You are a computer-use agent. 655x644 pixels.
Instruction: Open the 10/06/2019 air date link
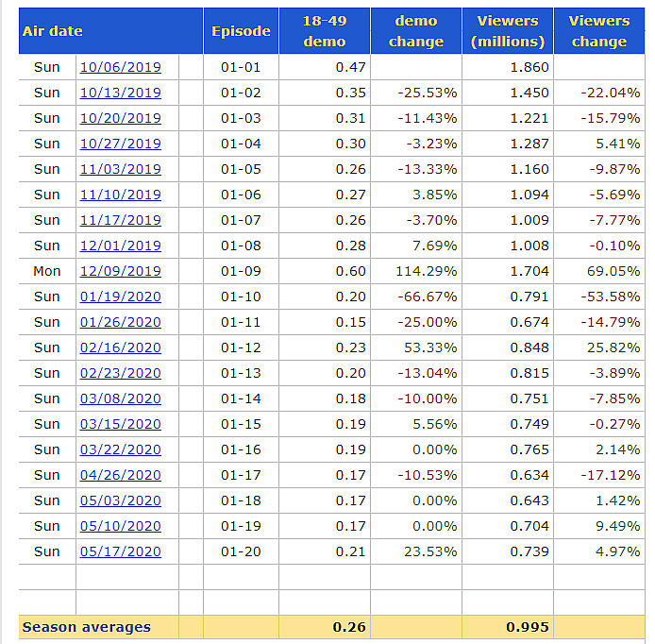tap(120, 67)
